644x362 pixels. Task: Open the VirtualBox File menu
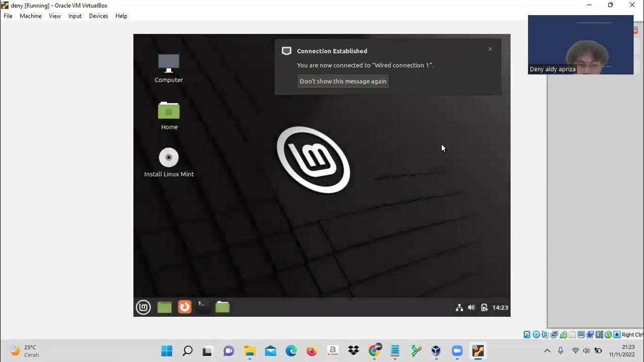coord(8,16)
